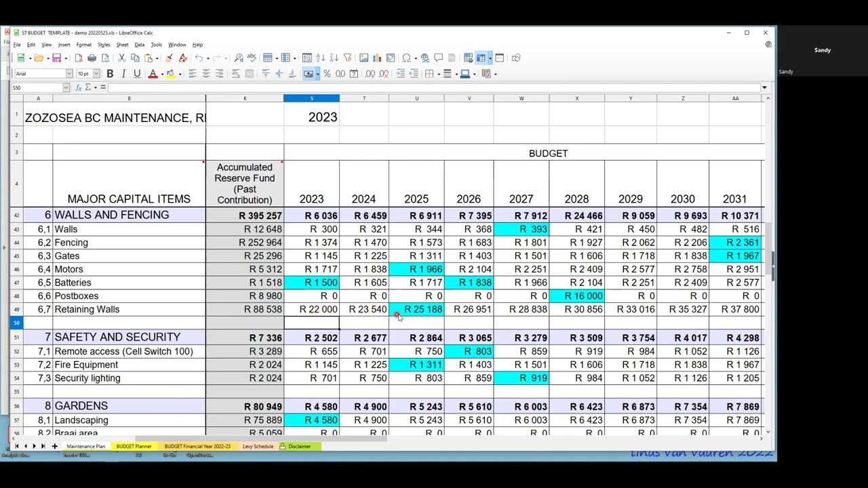Click the Increase Indent icon
Screen dimensions: 868x488
(400, 73)
